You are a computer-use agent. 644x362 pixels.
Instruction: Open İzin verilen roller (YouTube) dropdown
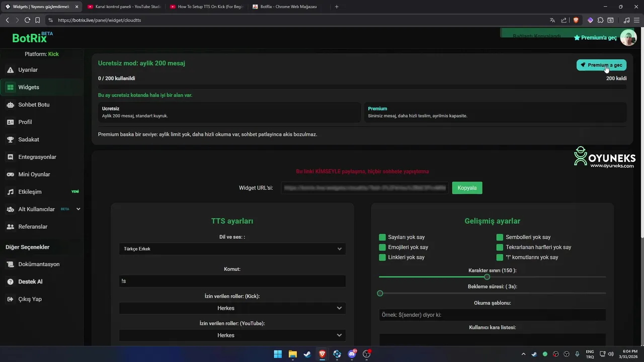[x=232, y=335]
